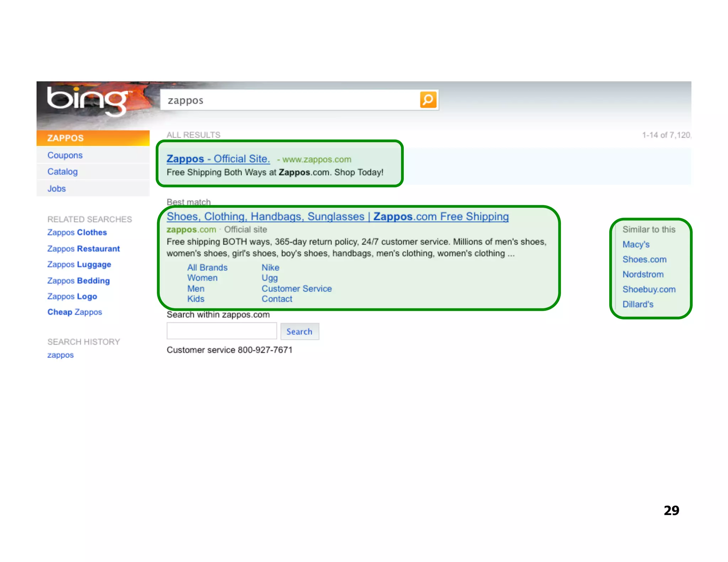Image resolution: width=728 pixels, height=562 pixels.
Task: Open Shoes, Clothing, Handbags result title
Action: click(x=337, y=216)
